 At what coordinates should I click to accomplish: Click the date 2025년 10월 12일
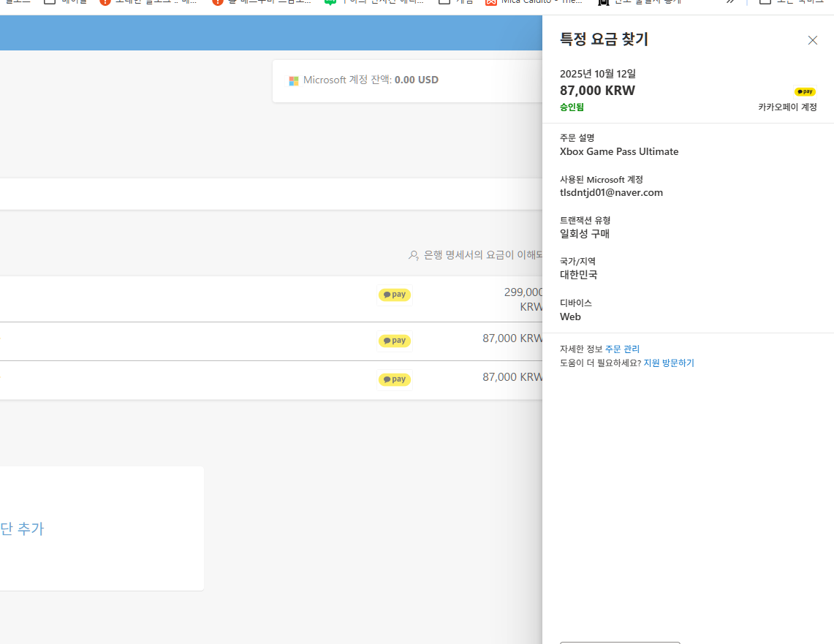click(598, 74)
